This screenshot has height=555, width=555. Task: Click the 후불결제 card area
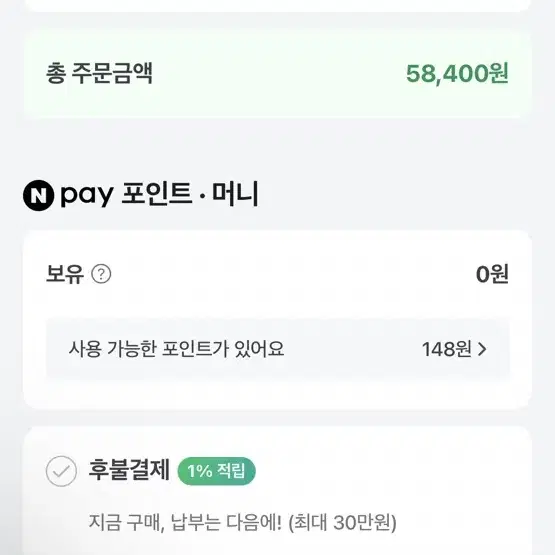pos(278,491)
